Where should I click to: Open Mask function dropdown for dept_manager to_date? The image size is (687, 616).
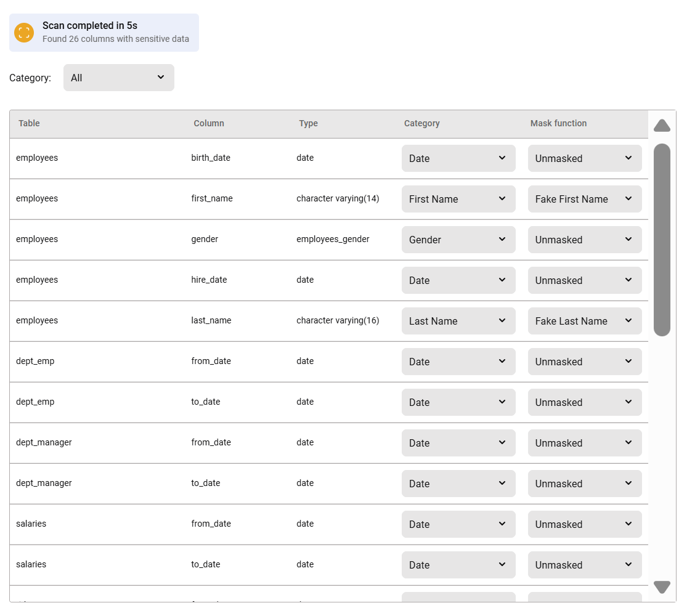584,484
